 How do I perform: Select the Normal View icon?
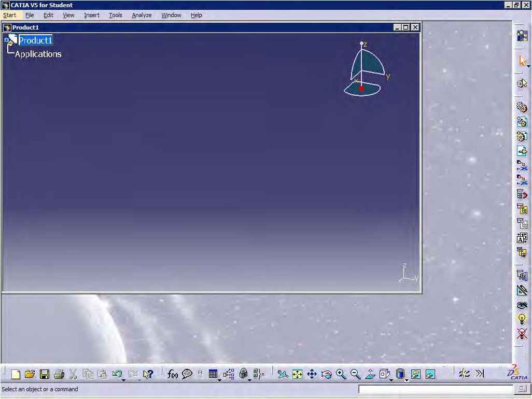click(x=370, y=374)
